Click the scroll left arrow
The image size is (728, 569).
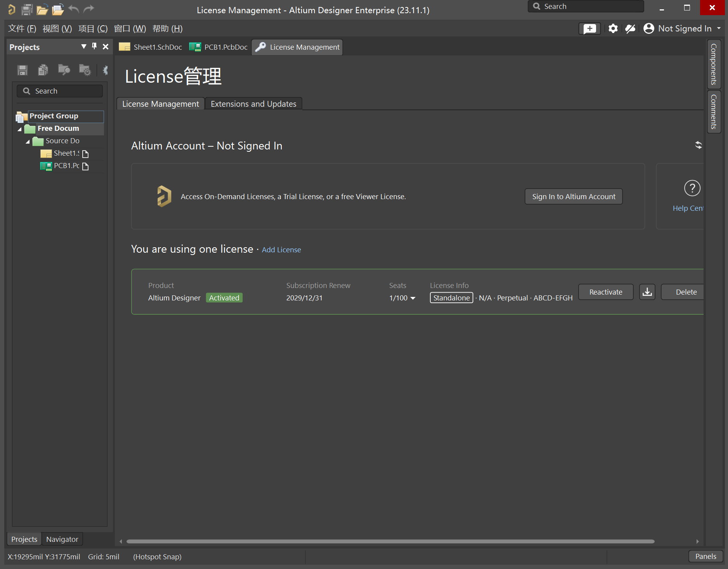(x=121, y=541)
